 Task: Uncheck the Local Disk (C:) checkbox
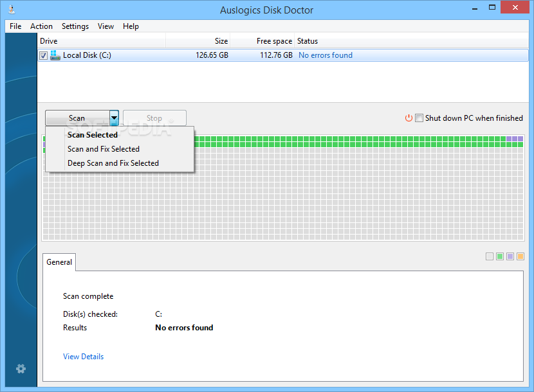43,55
